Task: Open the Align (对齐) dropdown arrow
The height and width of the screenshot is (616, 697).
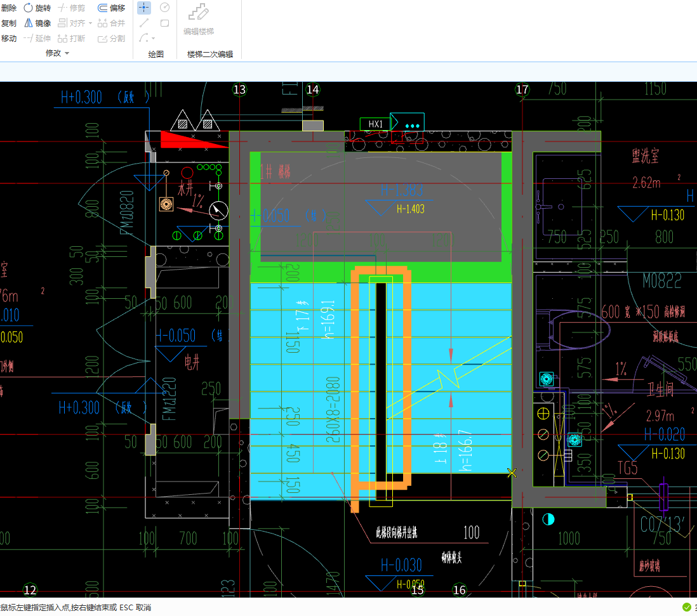Action: (x=90, y=23)
